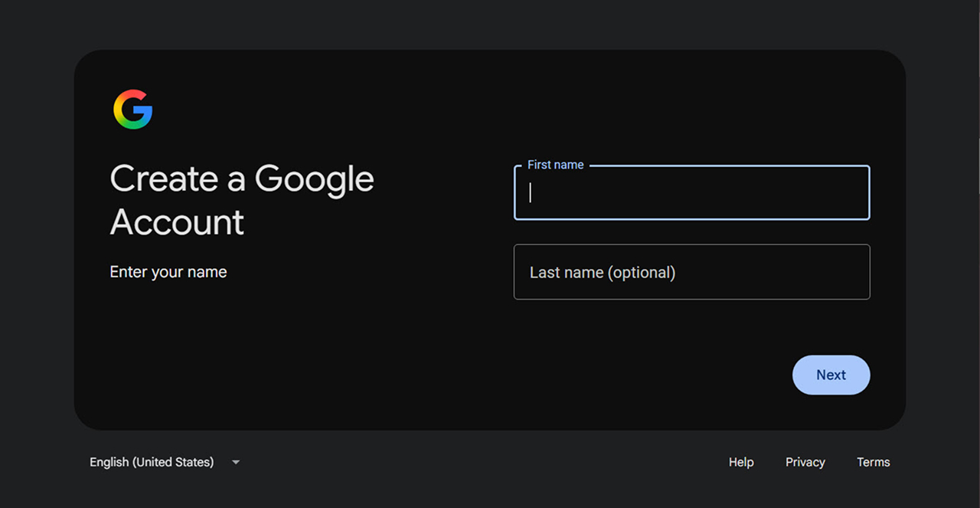Open the English (United States) language dropdown
Image resolution: width=980 pixels, height=508 pixels.
165,462
